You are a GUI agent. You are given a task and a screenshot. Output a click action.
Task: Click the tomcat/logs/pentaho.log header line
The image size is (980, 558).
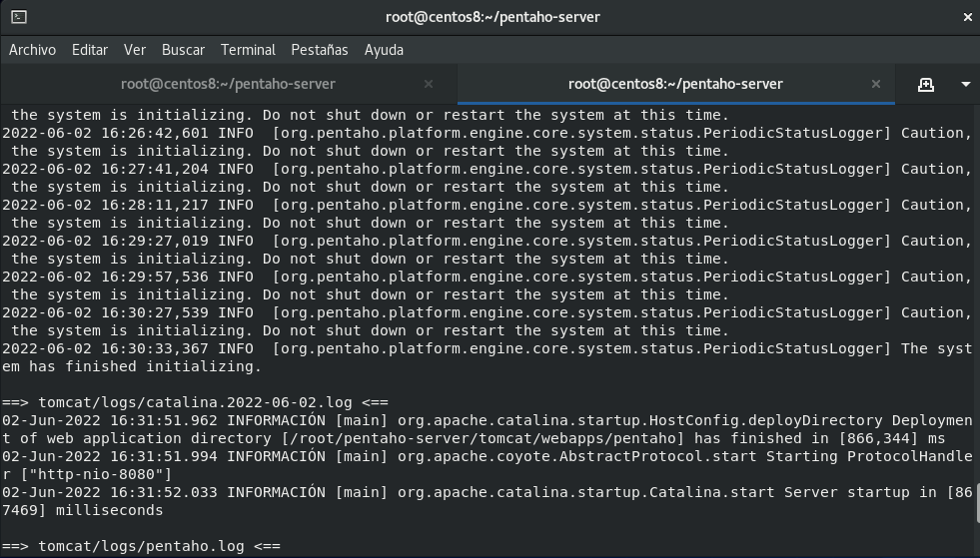pyautogui.click(x=141, y=546)
